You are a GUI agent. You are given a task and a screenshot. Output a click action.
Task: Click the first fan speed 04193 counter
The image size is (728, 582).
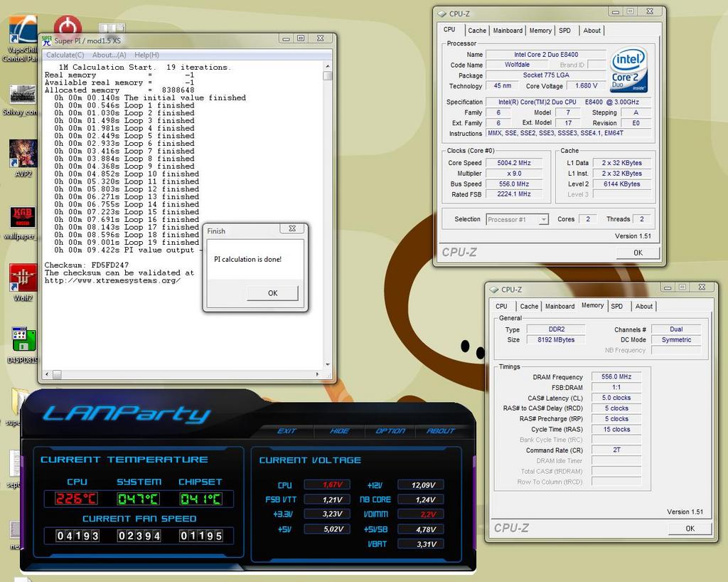pos(77,536)
